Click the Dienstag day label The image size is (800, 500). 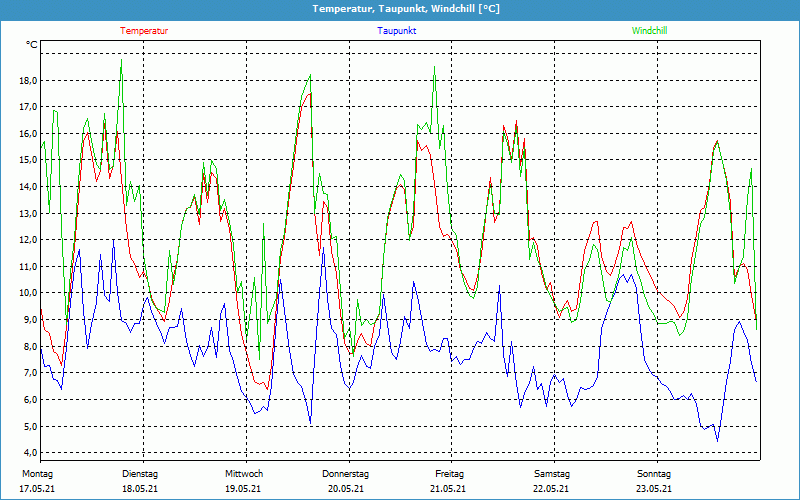click(x=140, y=474)
